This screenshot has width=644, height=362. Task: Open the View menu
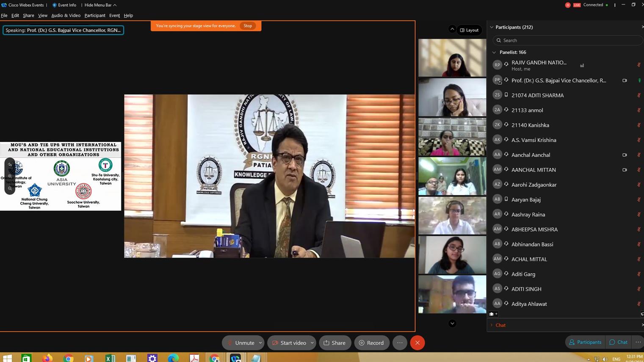(x=43, y=16)
